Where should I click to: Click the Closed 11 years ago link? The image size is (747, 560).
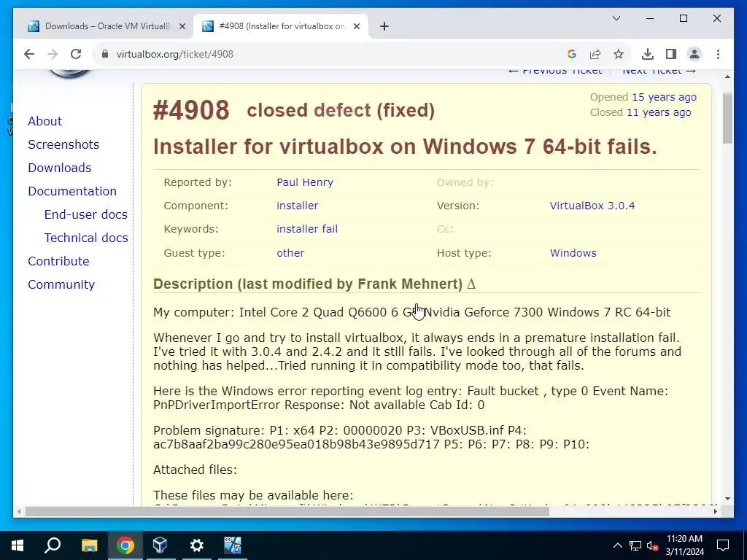659,112
